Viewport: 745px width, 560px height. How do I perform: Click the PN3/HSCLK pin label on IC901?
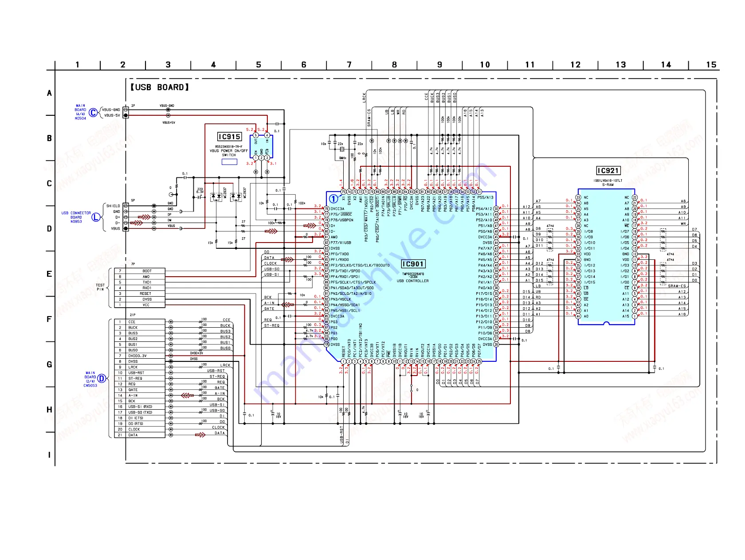[x=341, y=299]
